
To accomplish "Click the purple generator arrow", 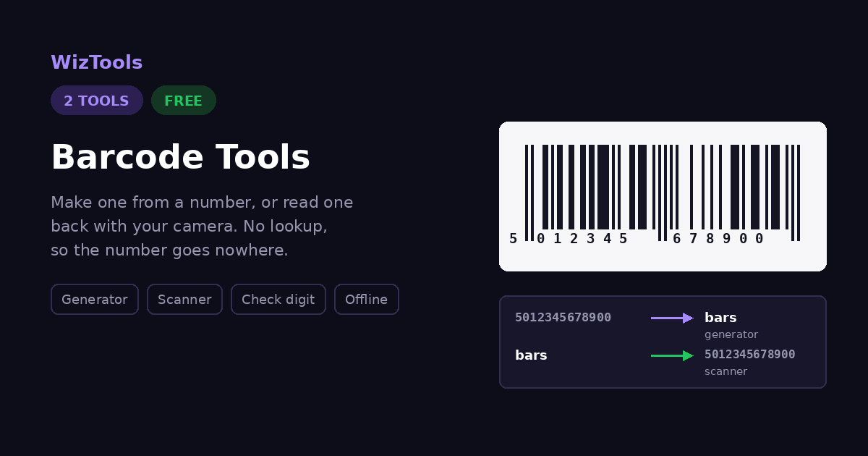I will tap(673, 318).
